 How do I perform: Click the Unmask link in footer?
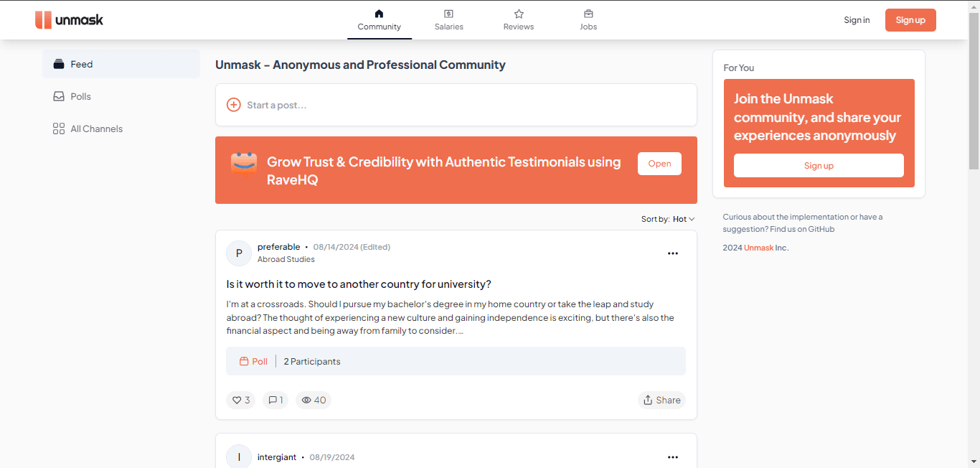tap(759, 248)
